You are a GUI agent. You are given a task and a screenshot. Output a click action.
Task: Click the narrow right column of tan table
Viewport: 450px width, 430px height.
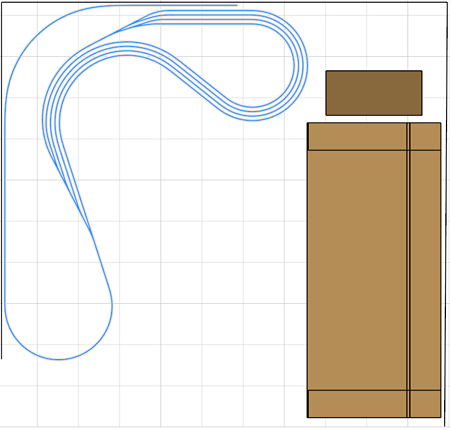(x=426, y=270)
